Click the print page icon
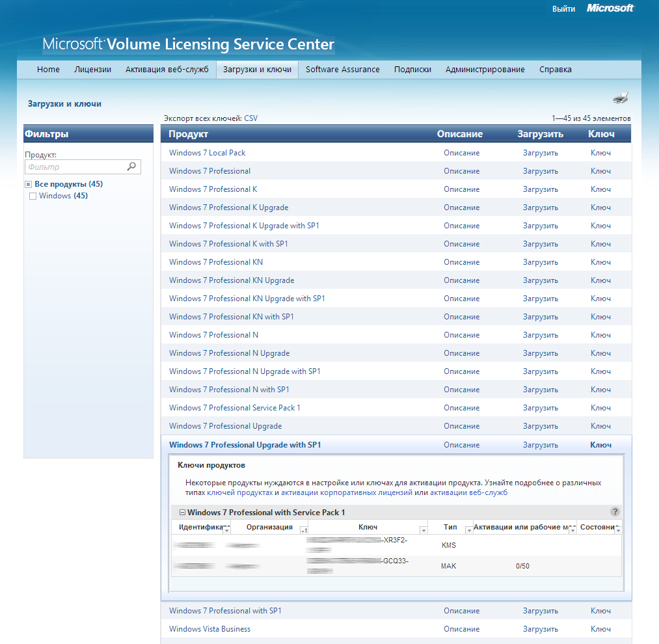Screen dimensions: 659x644 [x=621, y=98]
